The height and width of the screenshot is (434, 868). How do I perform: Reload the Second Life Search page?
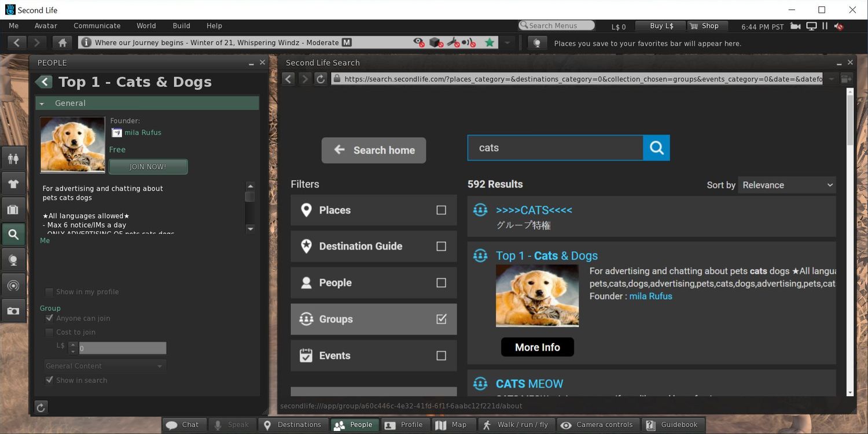[x=321, y=79]
